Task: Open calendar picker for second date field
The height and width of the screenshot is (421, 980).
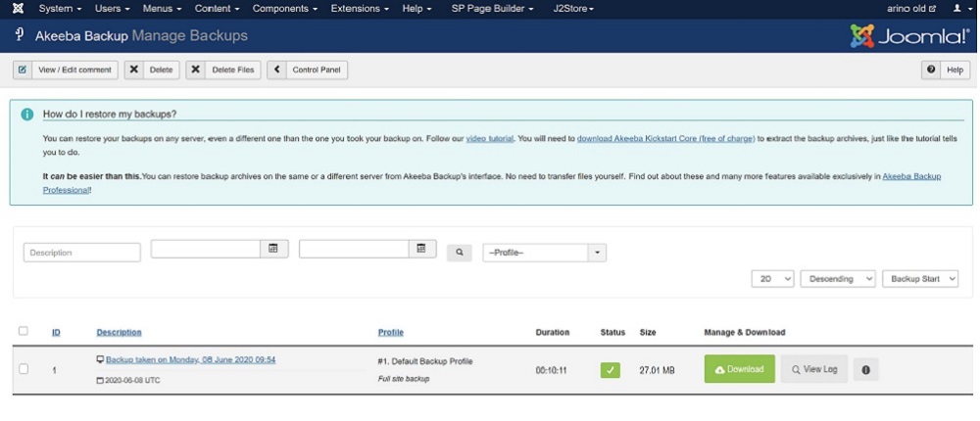Action: pos(421,249)
